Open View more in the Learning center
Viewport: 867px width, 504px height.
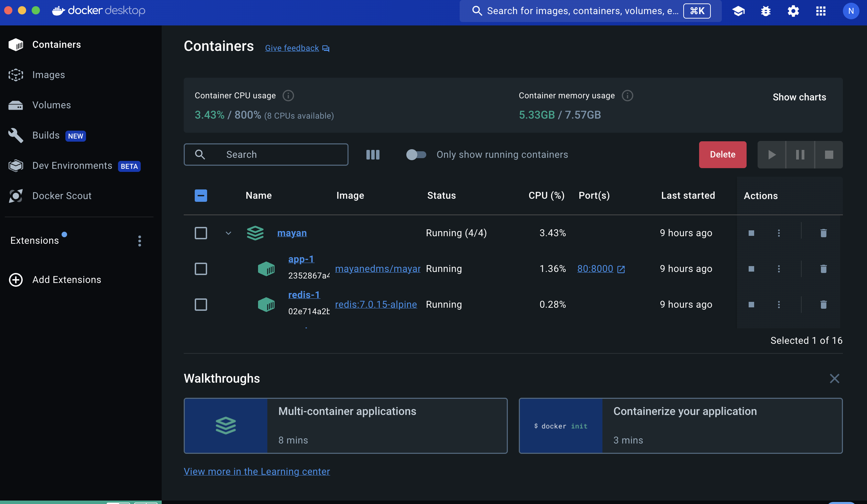[x=257, y=471]
